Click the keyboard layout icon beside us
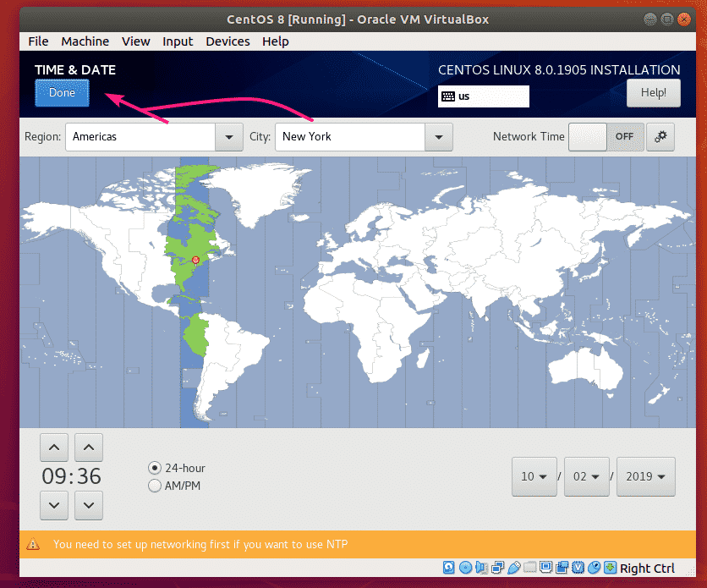 448,96
